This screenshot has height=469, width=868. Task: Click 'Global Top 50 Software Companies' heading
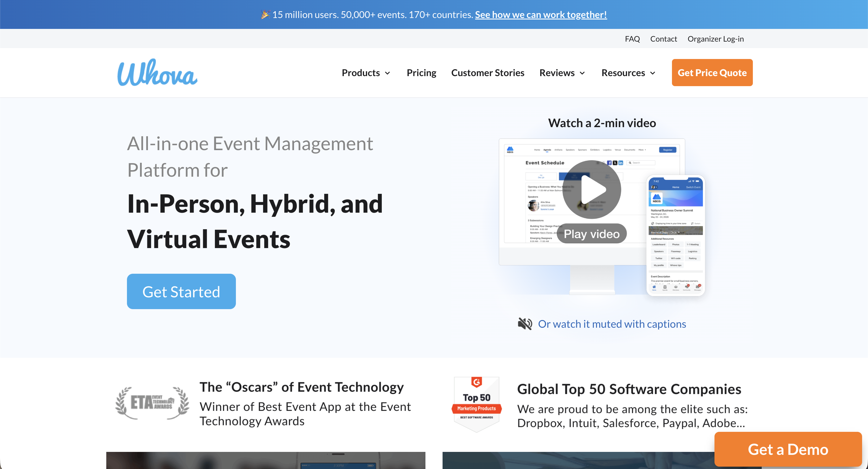click(629, 389)
